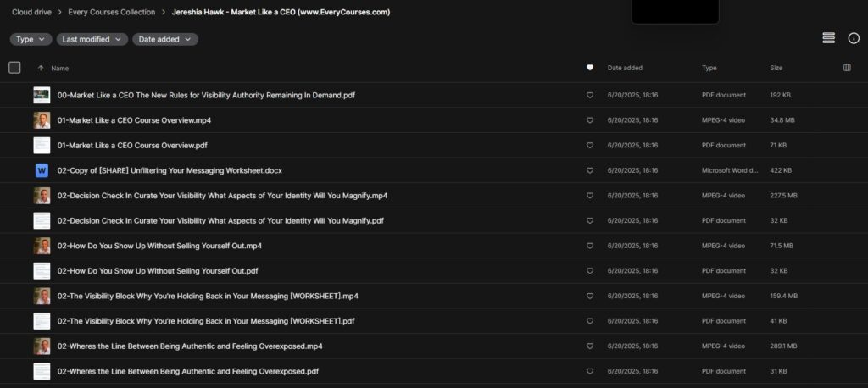Image resolution: width=868 pixels, height=388 pixels.
Task: Select 02-Wheres the Line Between Being Authentic mp4 name
Action: click(190, 346)
